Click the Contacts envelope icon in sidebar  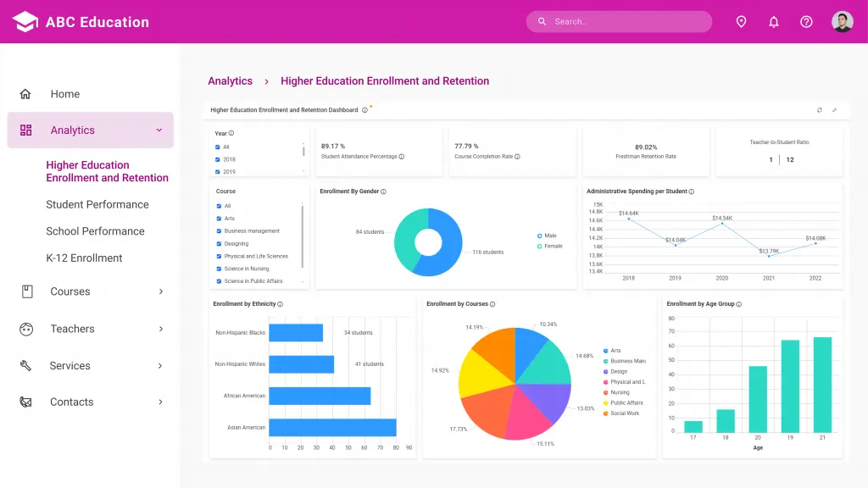pos(26,402)
